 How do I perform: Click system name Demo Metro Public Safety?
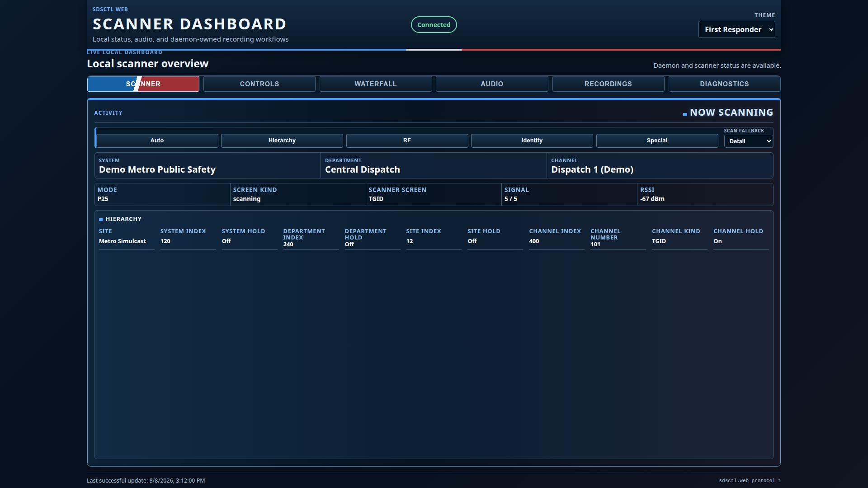pos(157,169)
